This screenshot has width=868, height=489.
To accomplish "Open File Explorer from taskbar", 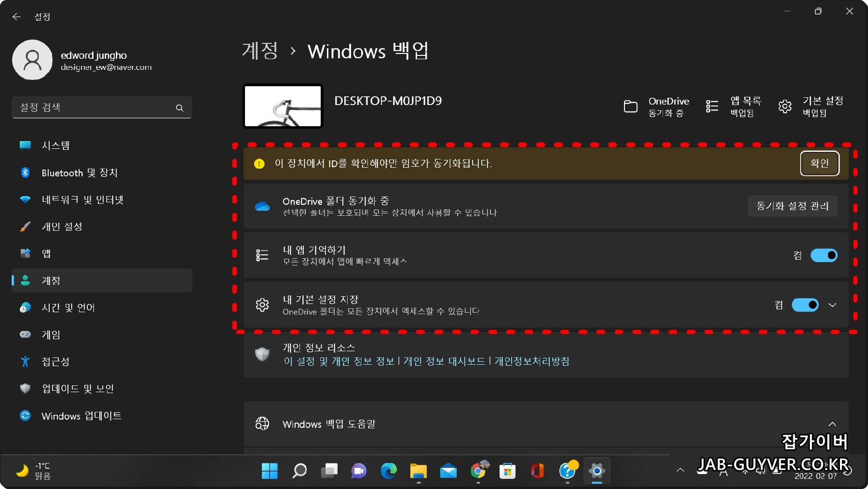I will (x=419, y=471).
